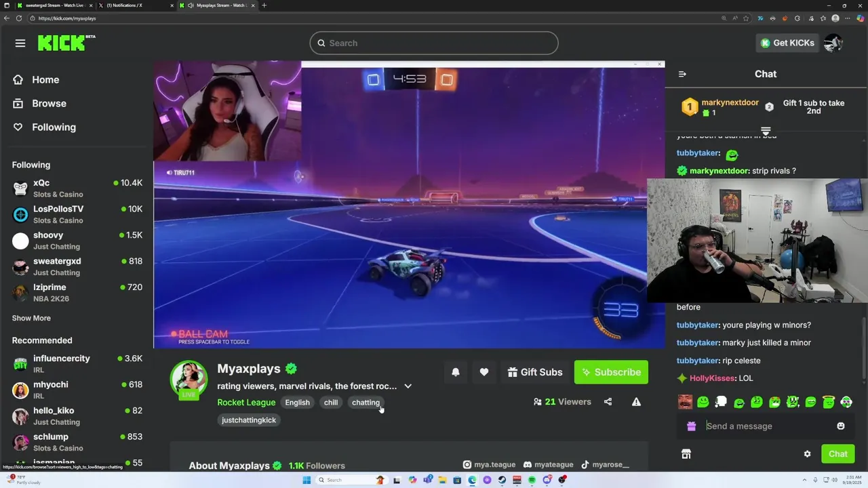Click the Myaxplays streamer avatar
The height and width of the screenshot is (488, 868).
189,380
